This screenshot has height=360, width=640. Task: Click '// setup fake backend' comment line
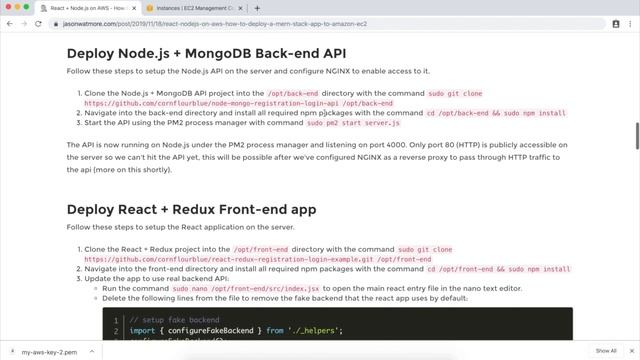coord(174,320)
